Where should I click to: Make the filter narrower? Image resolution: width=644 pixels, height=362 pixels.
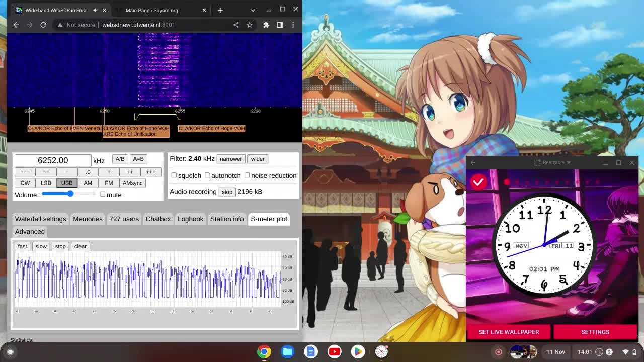pyautogui.click(x=231, y=159)
